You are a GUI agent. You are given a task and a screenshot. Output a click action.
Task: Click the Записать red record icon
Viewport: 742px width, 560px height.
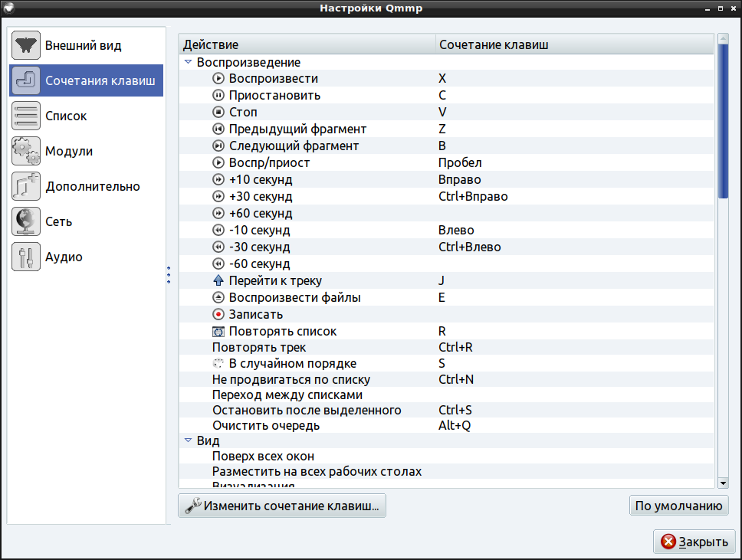[218, 315]
